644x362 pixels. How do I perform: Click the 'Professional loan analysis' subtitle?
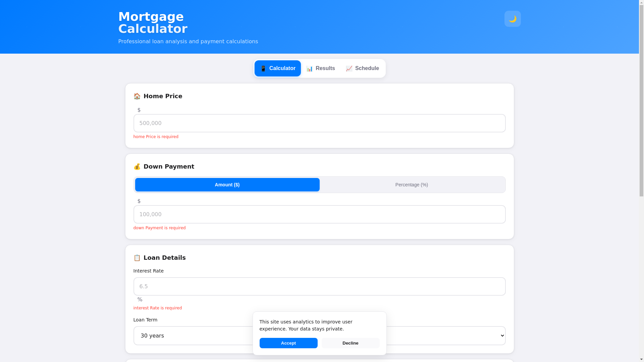188,42
